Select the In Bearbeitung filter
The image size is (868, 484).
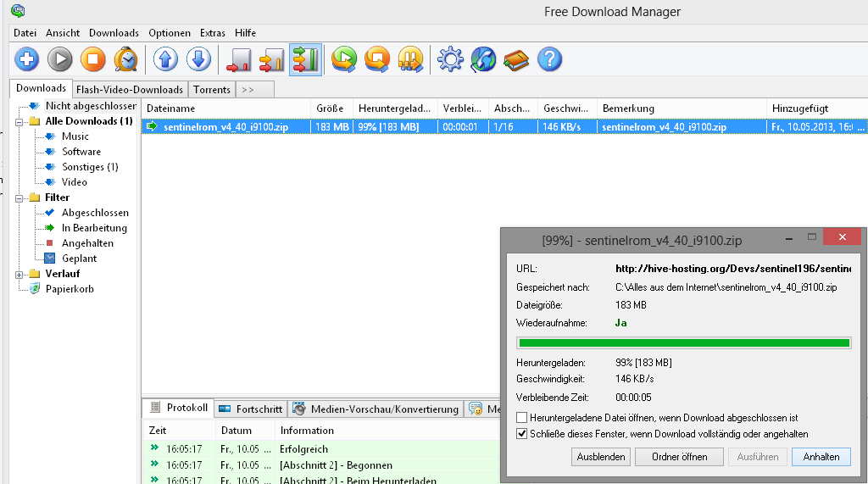[x=94, y=228]
